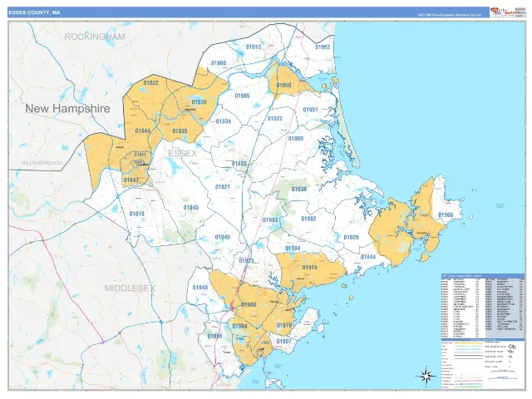This screenshot has height=399, width=532.
Task: Click ZIP code 01835 label
Action: [180, 131]
